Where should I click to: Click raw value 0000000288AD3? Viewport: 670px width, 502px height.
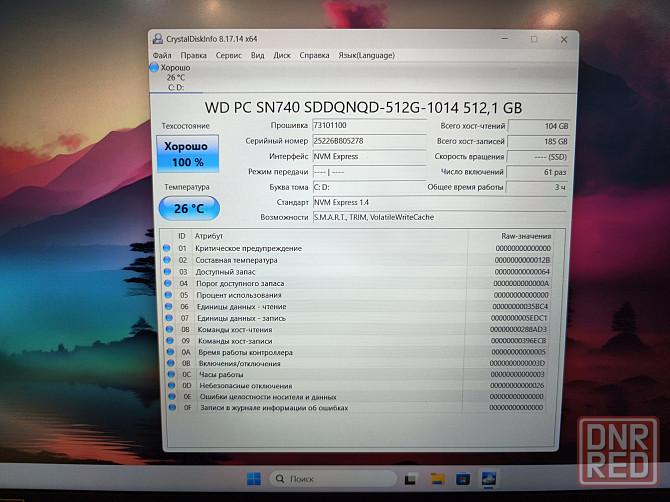click(518, 329)
